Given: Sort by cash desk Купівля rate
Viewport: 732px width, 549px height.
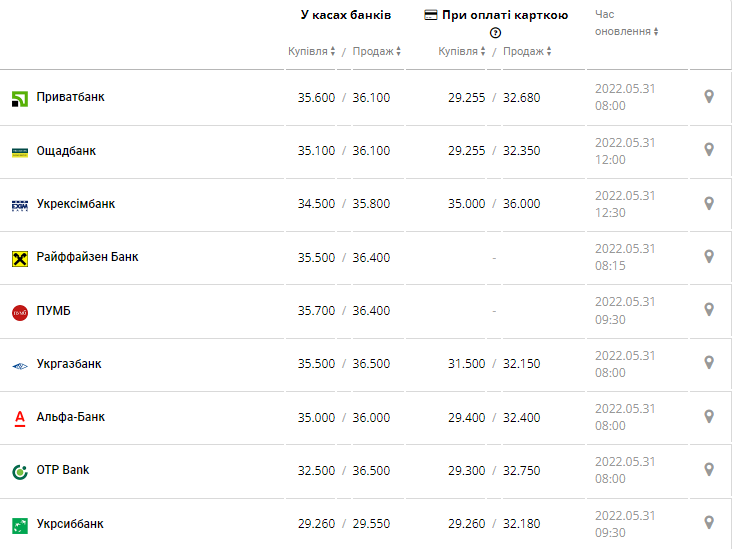Looking at the screenshot, I should 311,51.
